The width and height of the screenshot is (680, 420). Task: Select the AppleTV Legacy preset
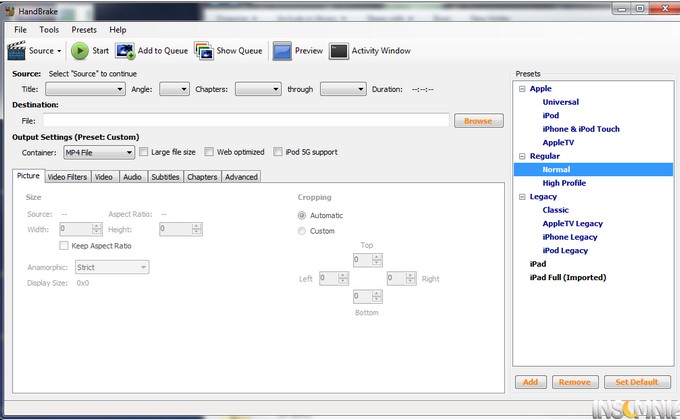(572, 223)
